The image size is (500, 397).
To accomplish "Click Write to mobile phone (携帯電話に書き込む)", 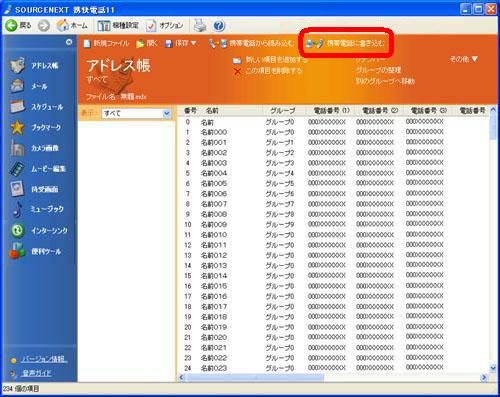I will coord(345,43).
